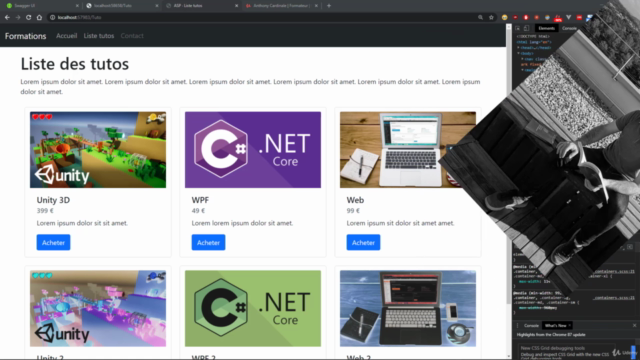Click the Formations brand link

tap(25, 36)
